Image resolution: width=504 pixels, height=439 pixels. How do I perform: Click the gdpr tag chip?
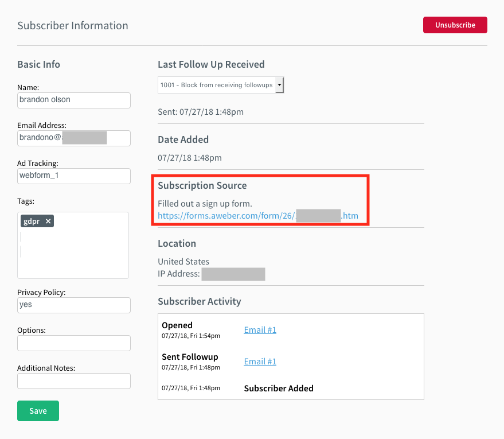[x=33, y=220]
